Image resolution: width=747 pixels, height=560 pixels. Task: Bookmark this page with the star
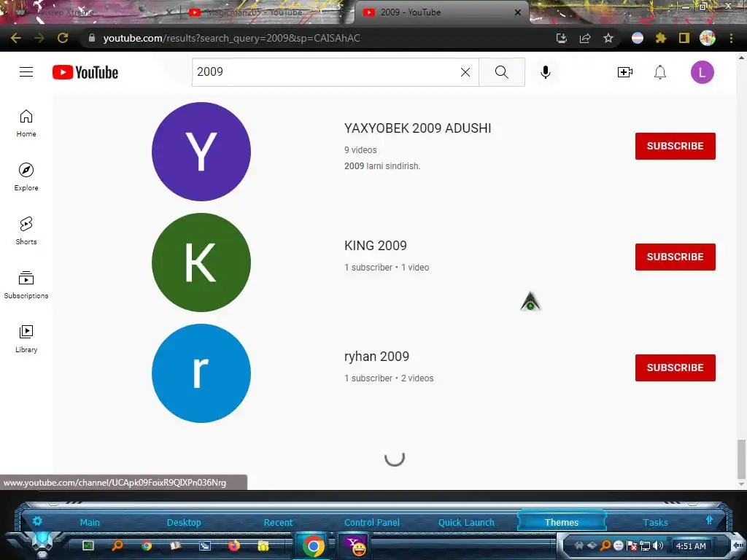[608, 38]
